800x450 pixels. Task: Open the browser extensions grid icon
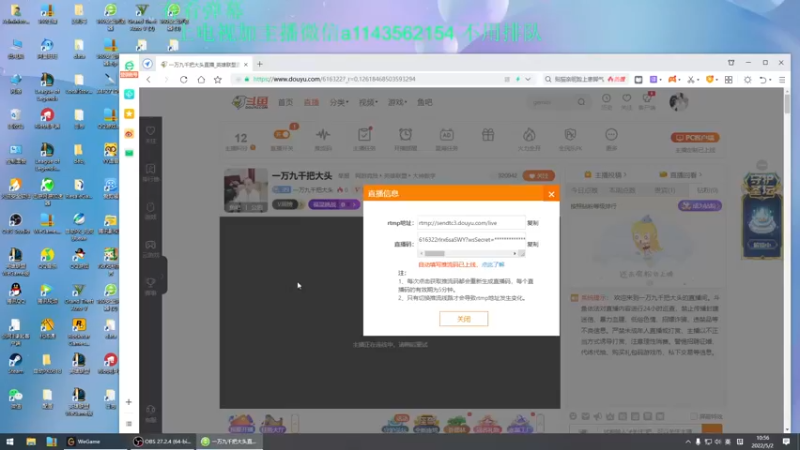point(729,80)
